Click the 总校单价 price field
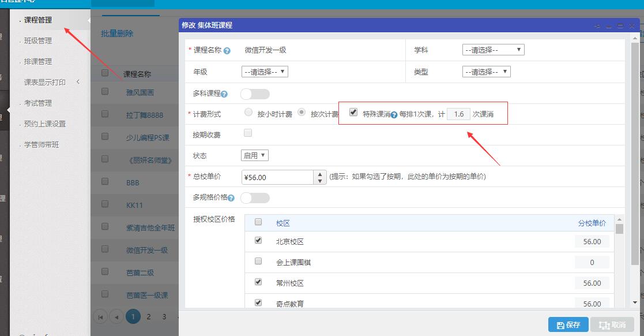 pyautogui.click(x=278, y=177)
